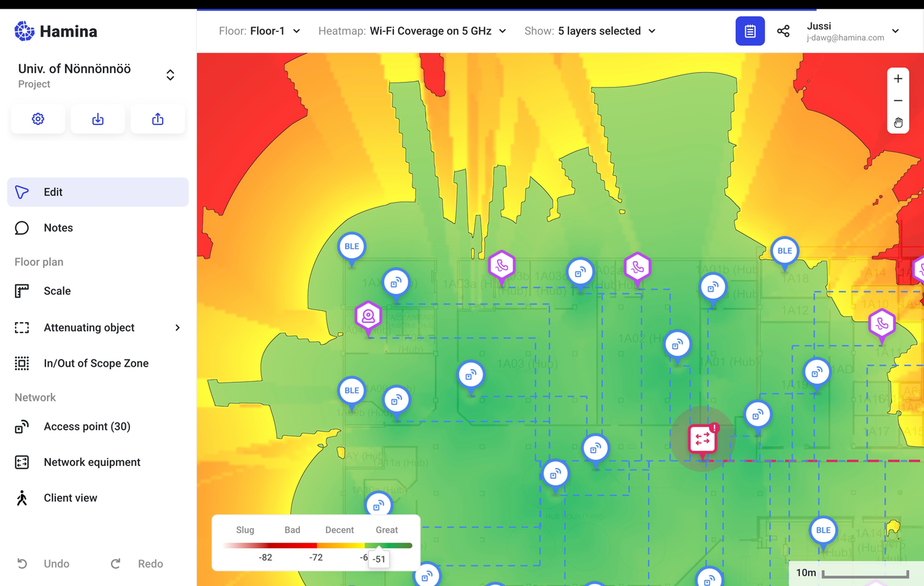Toggle the Edit mode in sidebar
924x586 pixels.
pyautogui.click(x=53, y=191)
